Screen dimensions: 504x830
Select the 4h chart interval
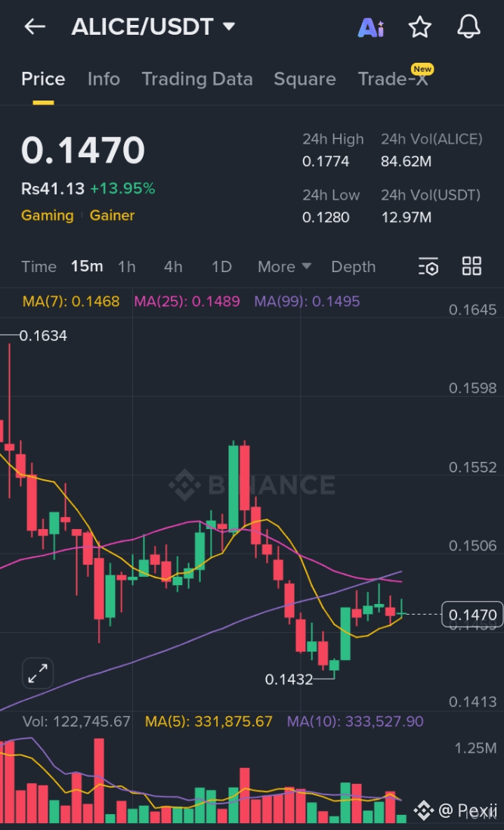coord(173,266)
